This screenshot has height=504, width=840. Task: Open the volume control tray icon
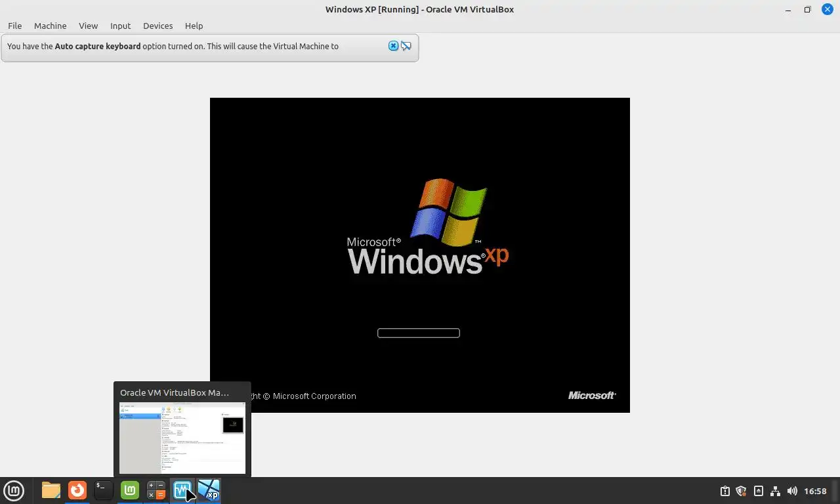792,491
